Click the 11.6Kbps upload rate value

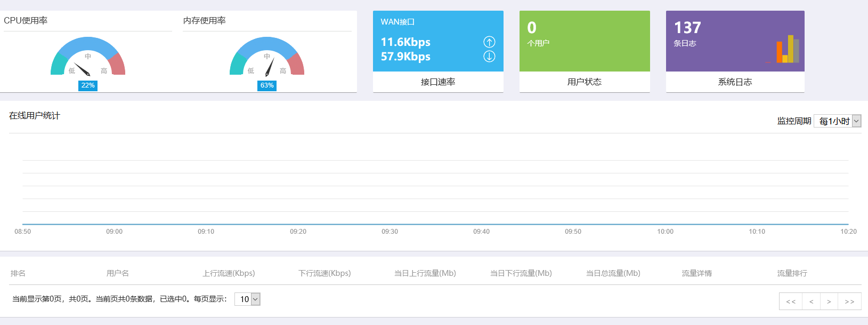tap(405, 42)
